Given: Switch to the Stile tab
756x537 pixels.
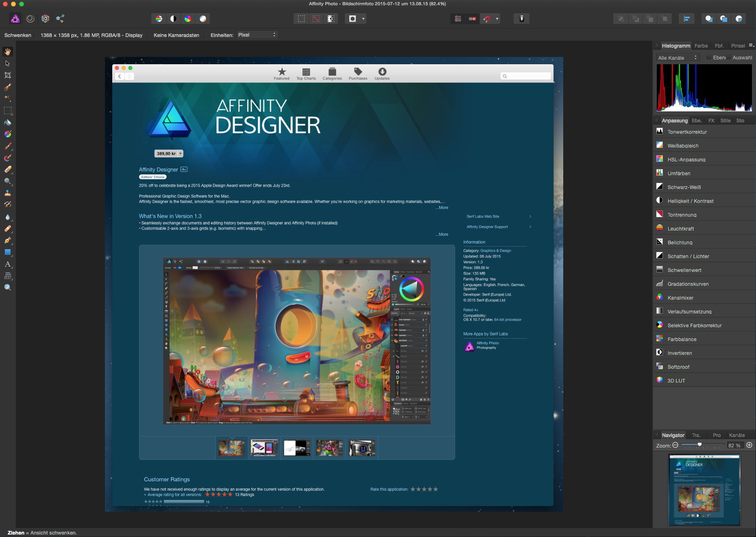Looking at the screenshot, I should (x=725, y=121).
